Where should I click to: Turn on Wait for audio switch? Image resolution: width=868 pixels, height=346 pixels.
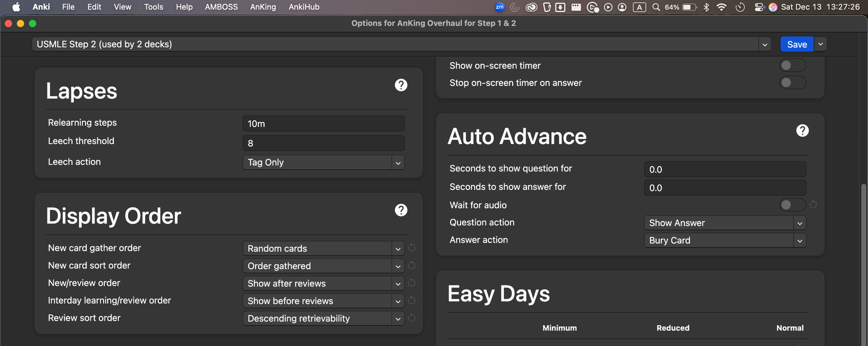(x=792, y=205)
